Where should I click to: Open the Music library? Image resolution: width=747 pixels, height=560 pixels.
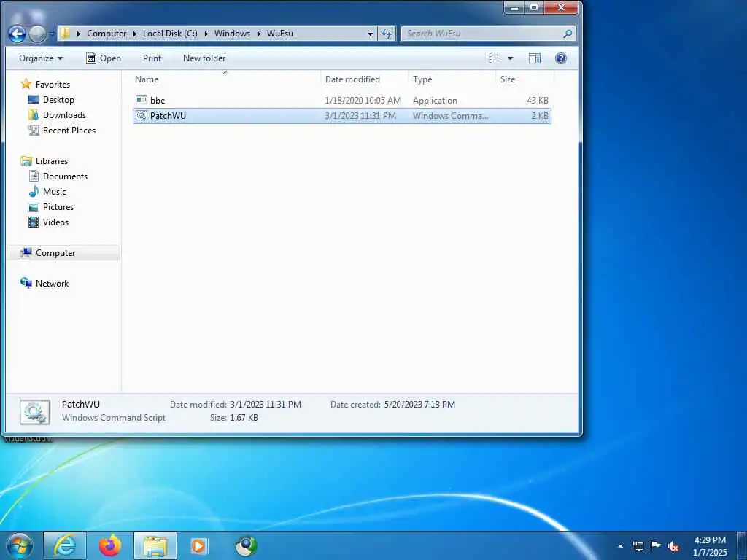click(54, 192)
